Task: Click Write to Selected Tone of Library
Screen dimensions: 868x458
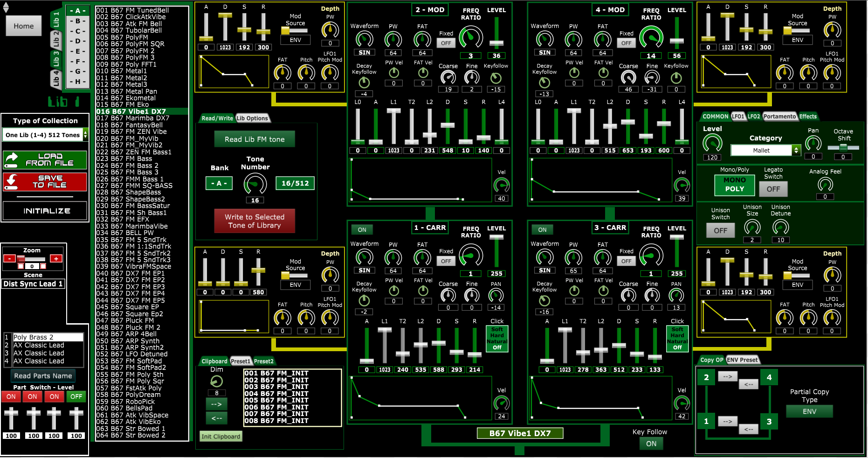Action: click(255, 221)
